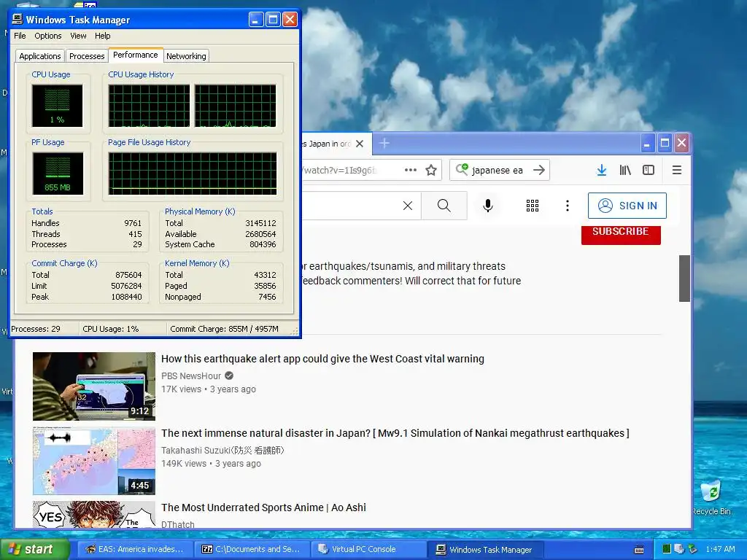Open the Ao Ashi anime video thumbnail

point(94,514)
